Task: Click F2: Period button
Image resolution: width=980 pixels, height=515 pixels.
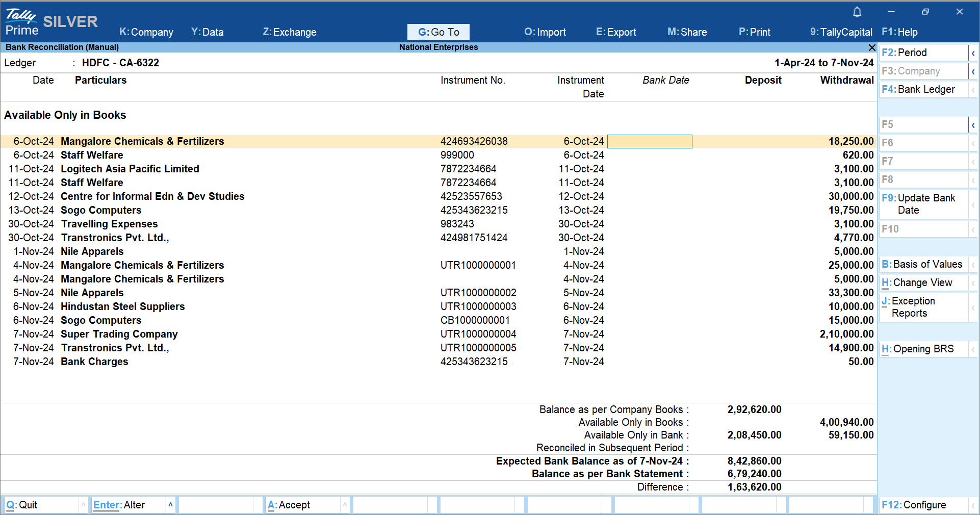Action: click(923, 53)
